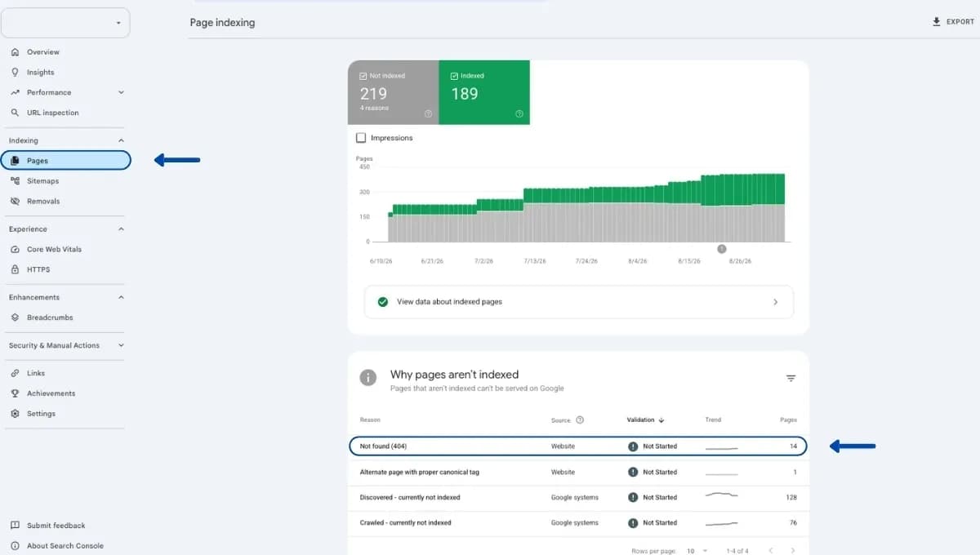Click the info icon beside Why pages aren't indexed
This screenshot has width=980, height=555.
click(368, 378)
